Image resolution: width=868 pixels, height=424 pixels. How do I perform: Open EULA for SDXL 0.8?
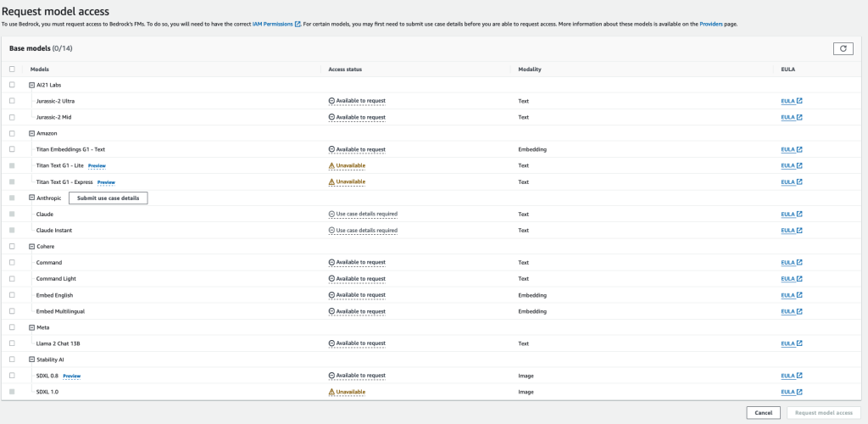[x=792, y=376]
